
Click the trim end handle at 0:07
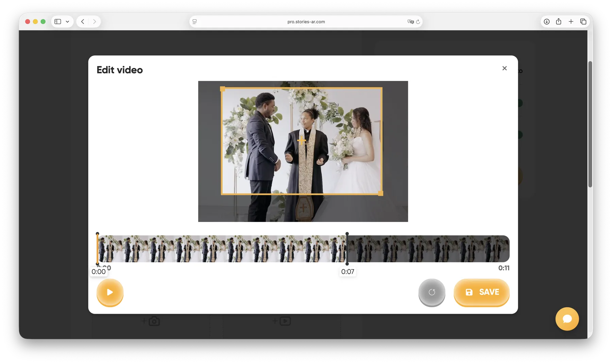point(347,249)
